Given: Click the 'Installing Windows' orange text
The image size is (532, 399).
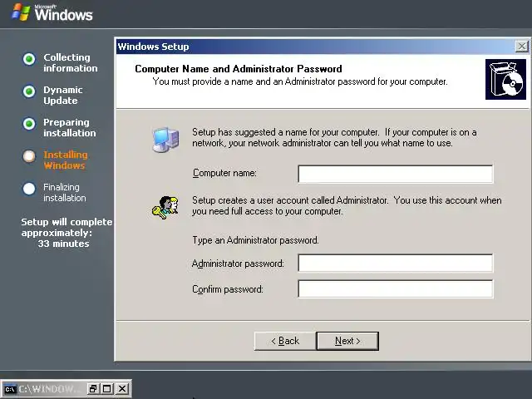Looking at the screenshot, I should [x=66, y=160].
